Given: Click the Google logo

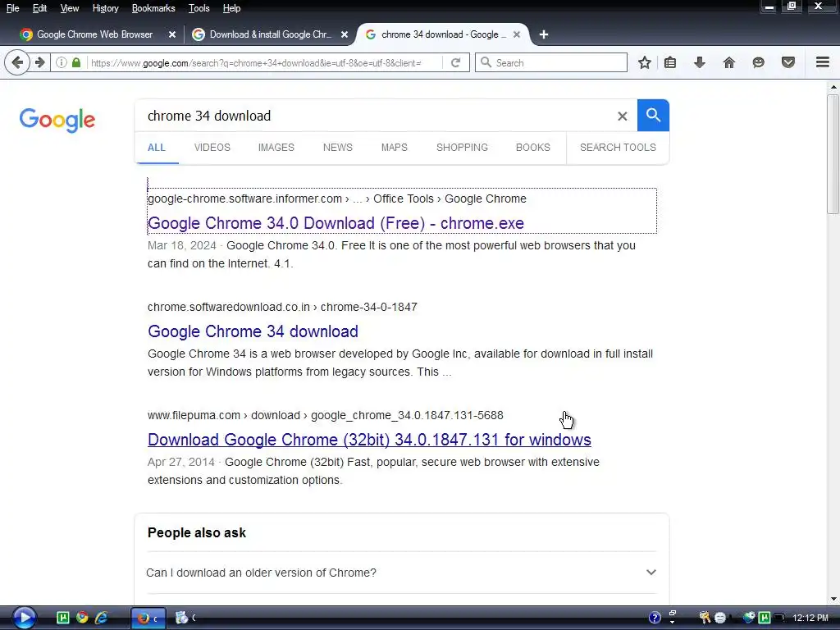Looking at the screenshot, I should [x=57, y=120].
